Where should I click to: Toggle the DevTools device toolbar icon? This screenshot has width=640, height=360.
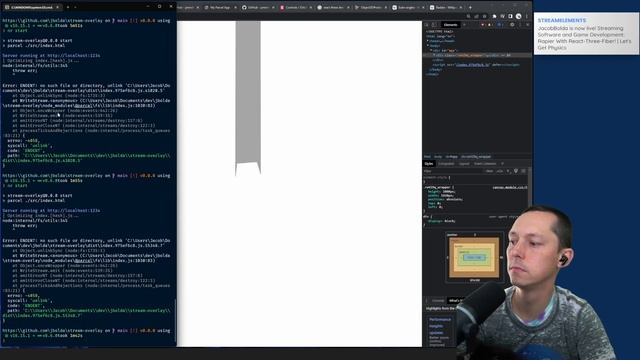pos(434,25)
